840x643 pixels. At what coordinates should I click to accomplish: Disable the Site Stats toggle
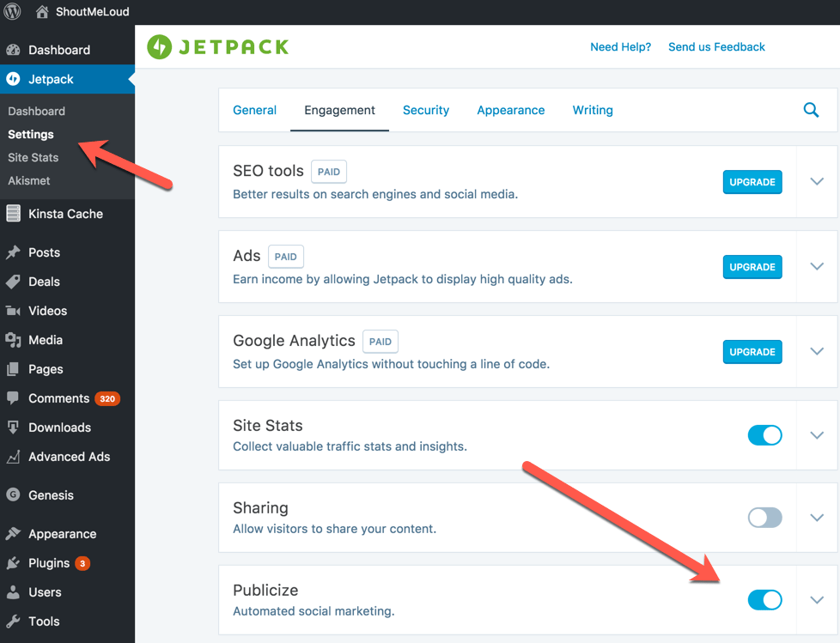pyautogui.click(x=764, y=435)
